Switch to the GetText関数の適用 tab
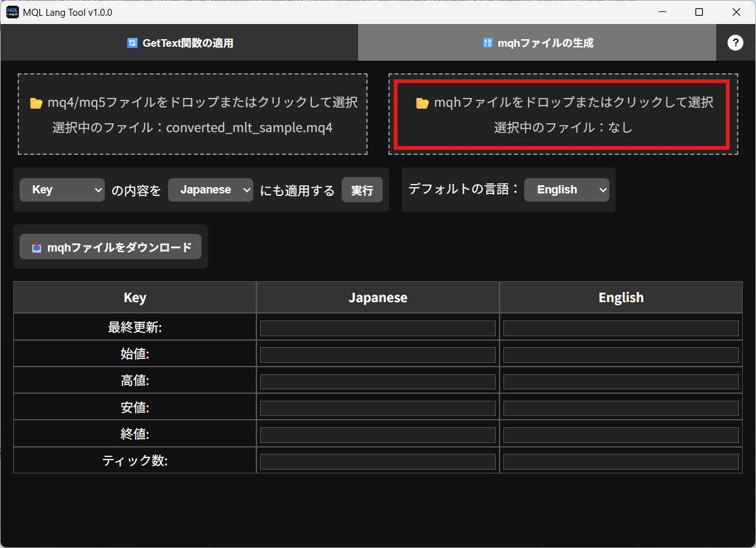This screenshot has width=756, height=548. pyautogui.click(x=179, y=42)
